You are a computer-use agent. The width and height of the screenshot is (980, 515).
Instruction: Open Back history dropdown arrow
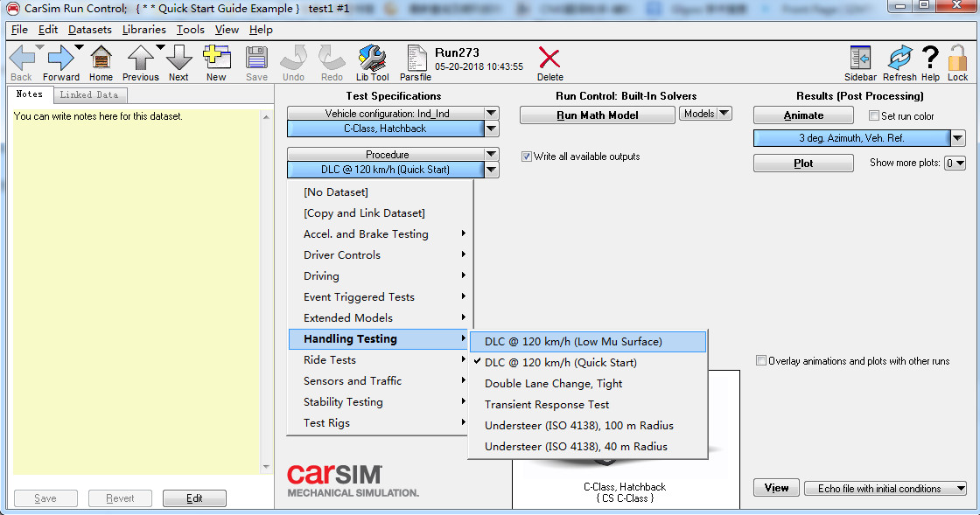[x=40, y=47]
